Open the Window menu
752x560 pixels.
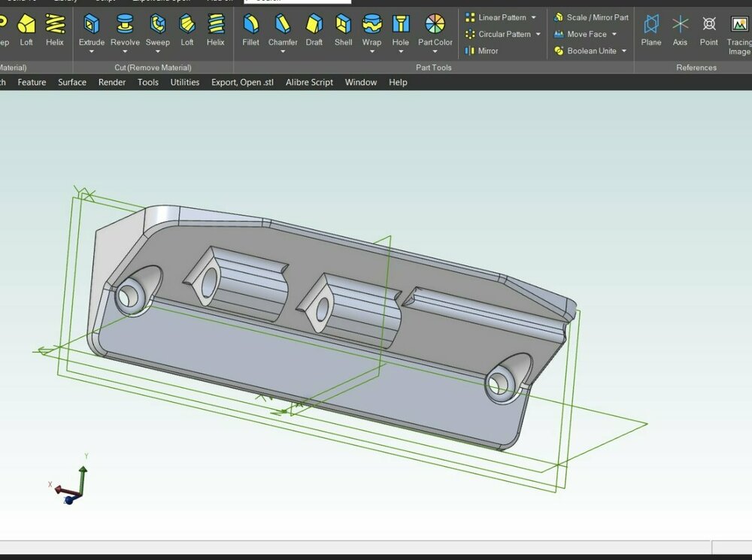(x=361, y=82)
